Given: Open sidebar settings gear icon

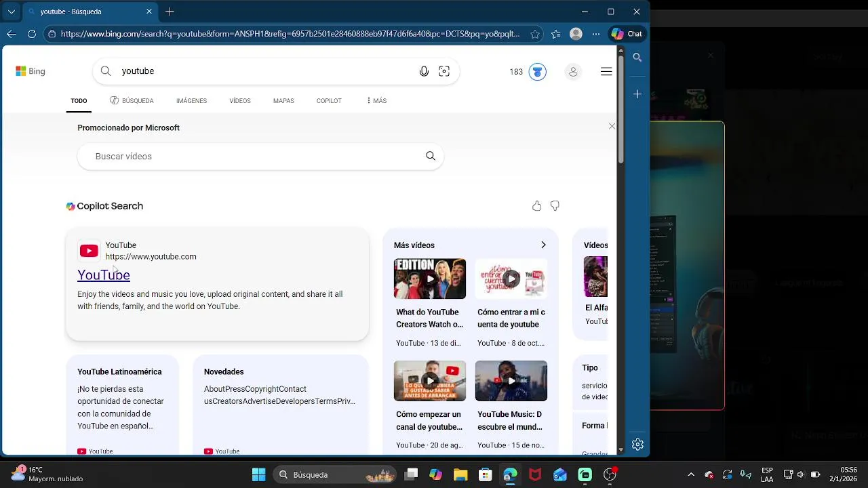Looking at the screenshot, I should click(637, 445).
